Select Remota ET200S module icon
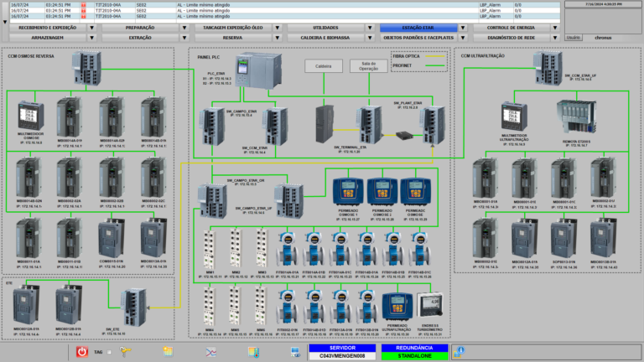Viewport: 644px width, 362px height. coord(576,116)
